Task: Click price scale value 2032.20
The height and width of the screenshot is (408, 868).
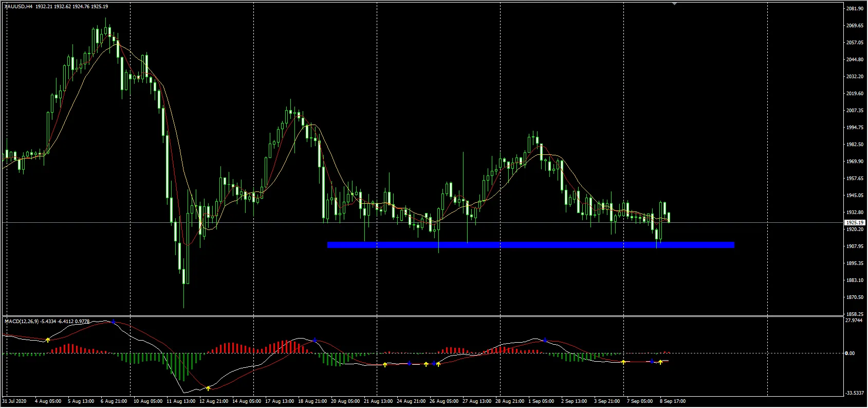Action: (x=855, y=77)
